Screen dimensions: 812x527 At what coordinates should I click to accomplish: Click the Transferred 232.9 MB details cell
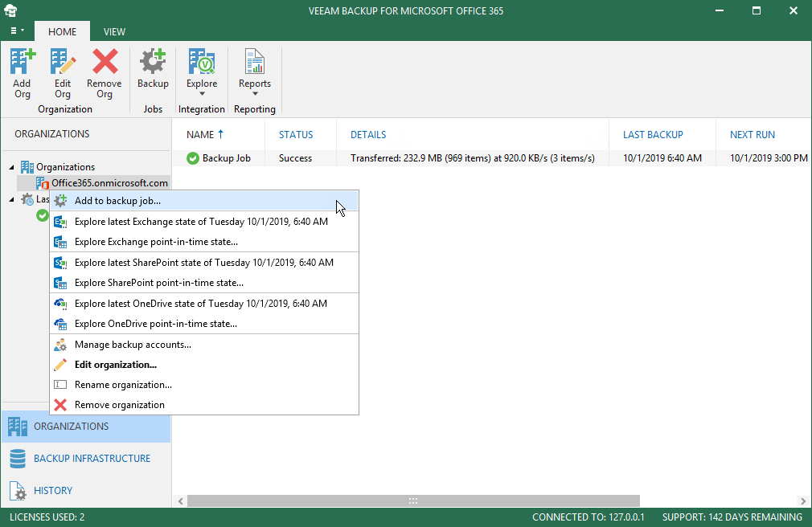(x=472, y=158)
